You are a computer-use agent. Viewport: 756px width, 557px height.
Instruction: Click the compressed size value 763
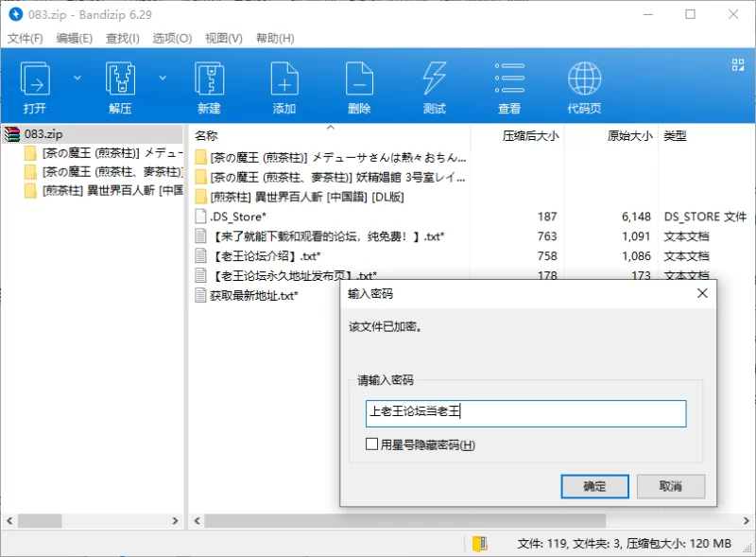547,236
